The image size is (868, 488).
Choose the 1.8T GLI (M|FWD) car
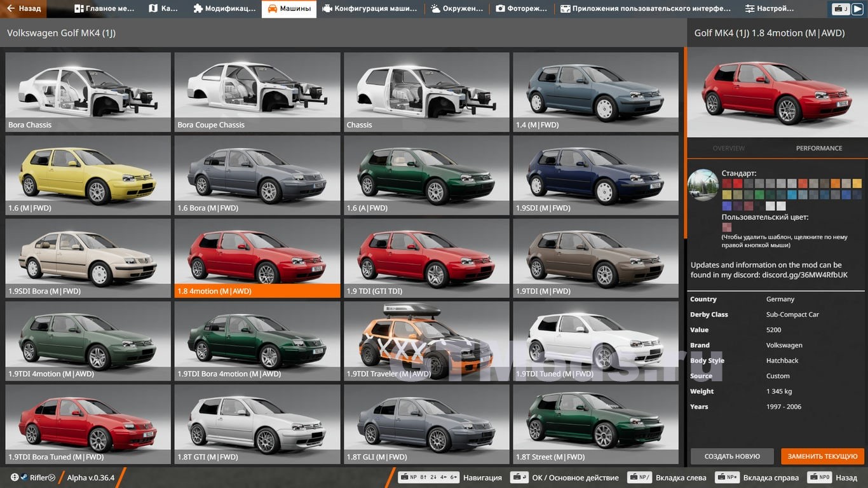426,424
